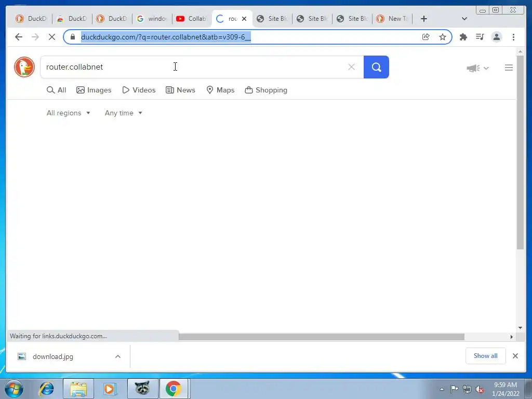This screenshot has height=399, width=532.
Task: Stop loading the page with the X button
Action: (52, 37)
